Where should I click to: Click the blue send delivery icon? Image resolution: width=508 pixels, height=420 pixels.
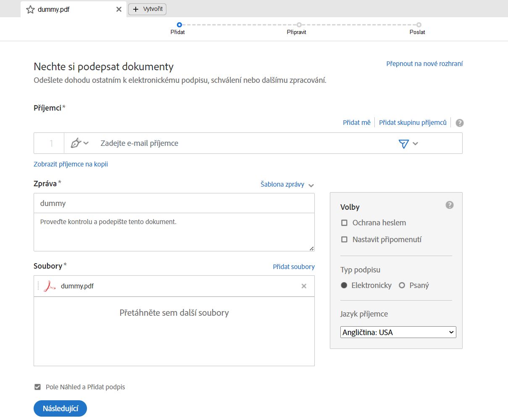(403, 144)
